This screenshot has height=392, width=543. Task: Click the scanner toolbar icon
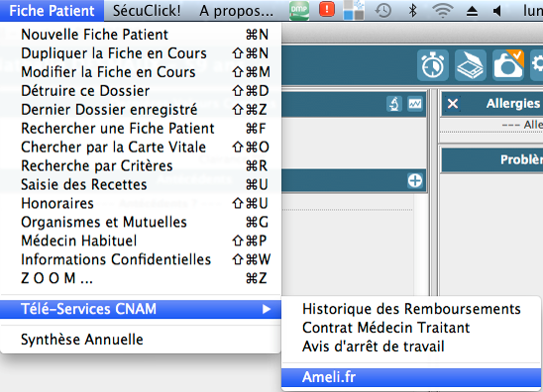click(471, 65)
